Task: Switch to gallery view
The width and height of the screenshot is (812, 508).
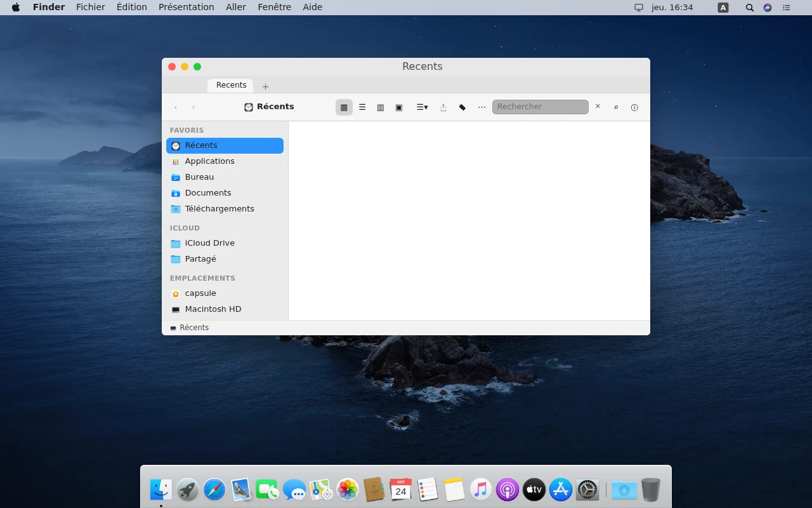Action: (399, 107)
